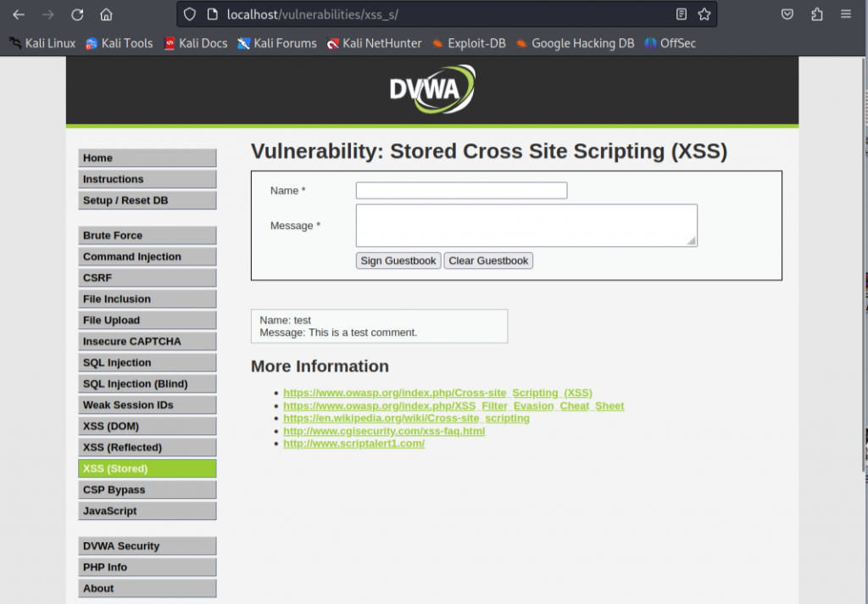
Task: Click inside the Name input field
Action: [461, 190]
